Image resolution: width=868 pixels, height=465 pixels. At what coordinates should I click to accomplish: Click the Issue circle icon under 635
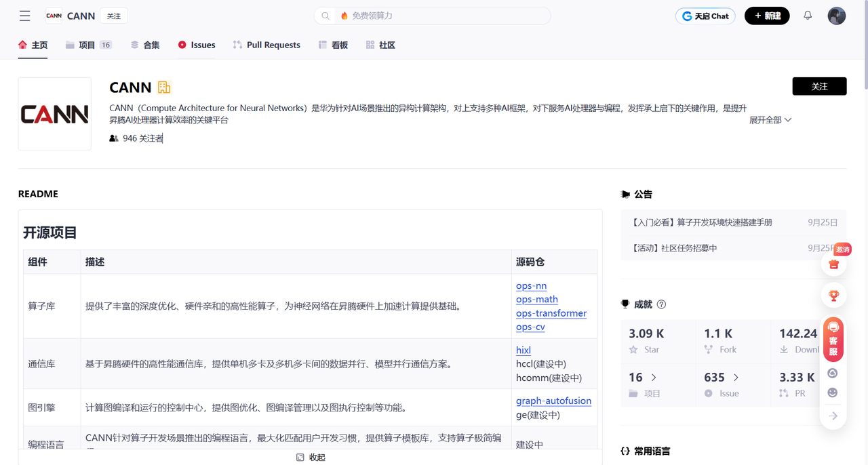coord(708,393)
